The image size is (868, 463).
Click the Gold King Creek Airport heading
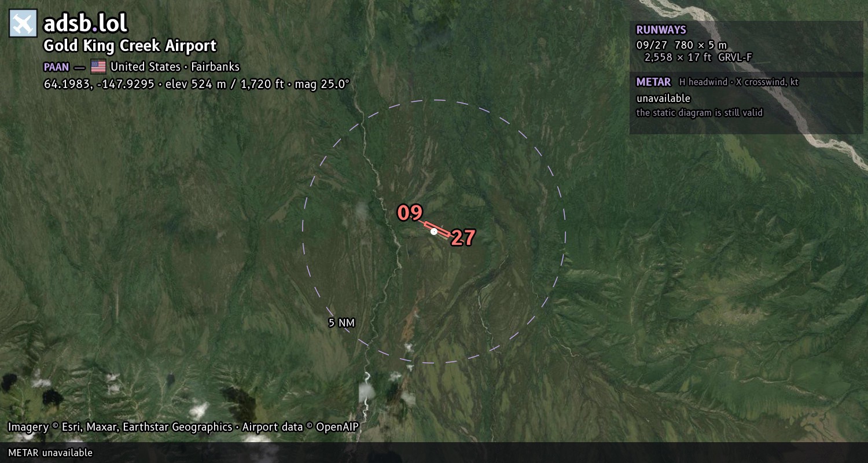(x=130, y=46)
